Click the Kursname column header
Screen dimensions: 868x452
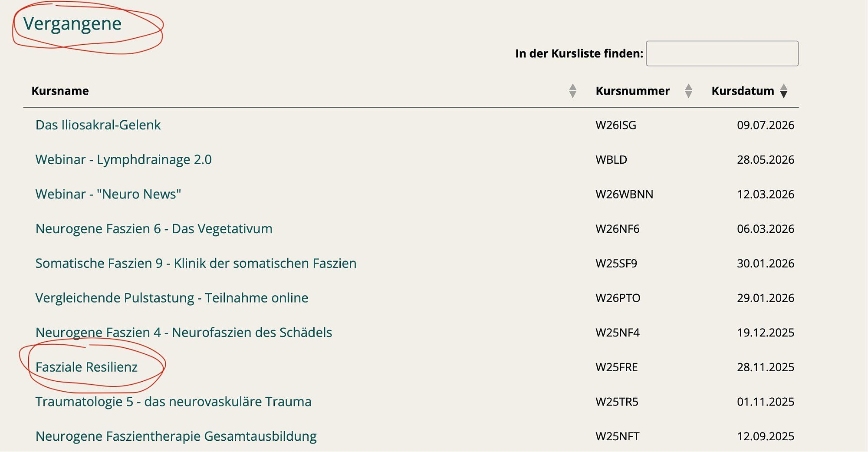point(60,91)
